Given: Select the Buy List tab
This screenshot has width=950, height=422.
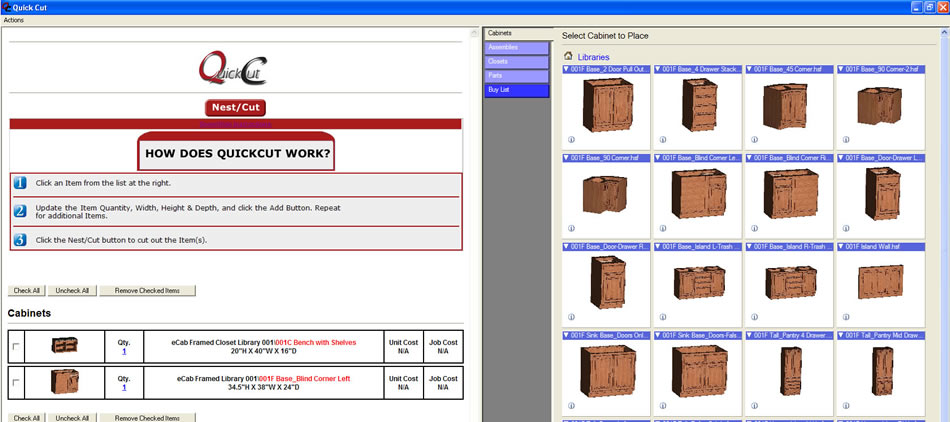Looking at the screenshot, I should pyautogui.click(x=516, y=90).
